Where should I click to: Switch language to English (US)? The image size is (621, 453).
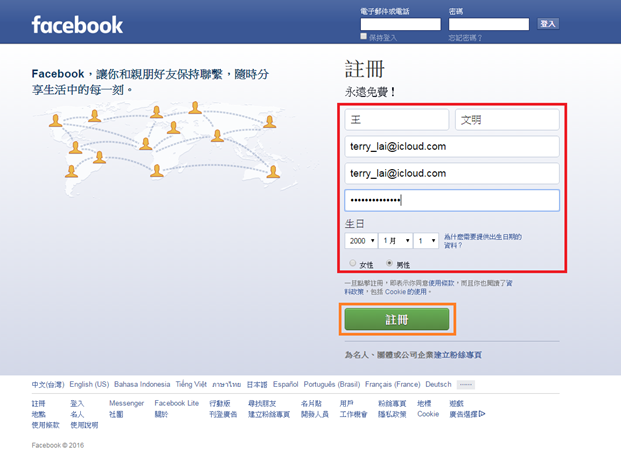[89, 384]
